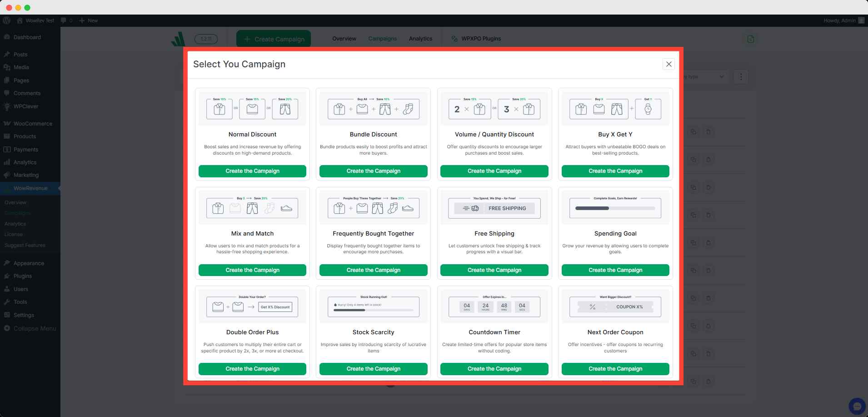Open WowRevenue in sidebar
This screenshot has height=417, width=868.
pos(30,188)
